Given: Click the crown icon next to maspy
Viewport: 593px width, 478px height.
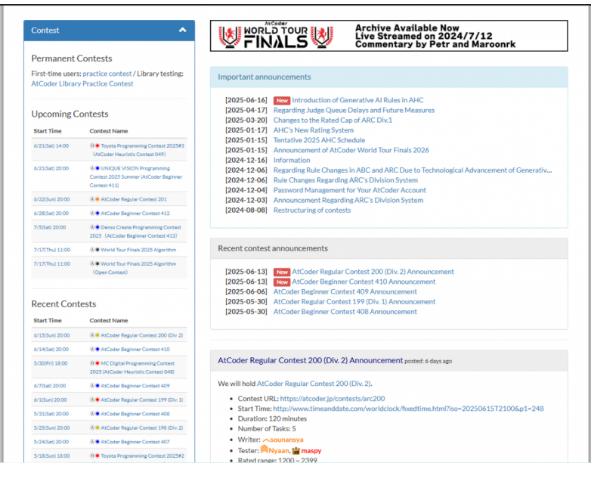Looking at the screenshot, I should pos(295,450).
